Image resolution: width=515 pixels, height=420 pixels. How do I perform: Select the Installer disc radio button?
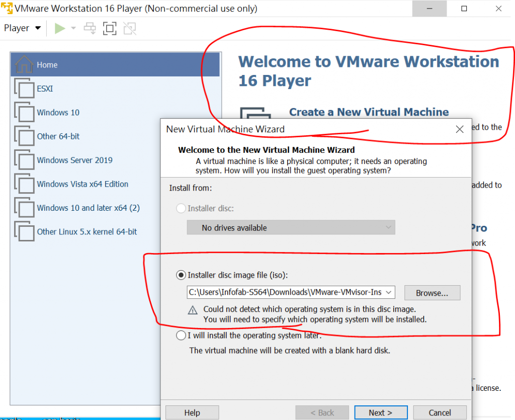point(181,209)
